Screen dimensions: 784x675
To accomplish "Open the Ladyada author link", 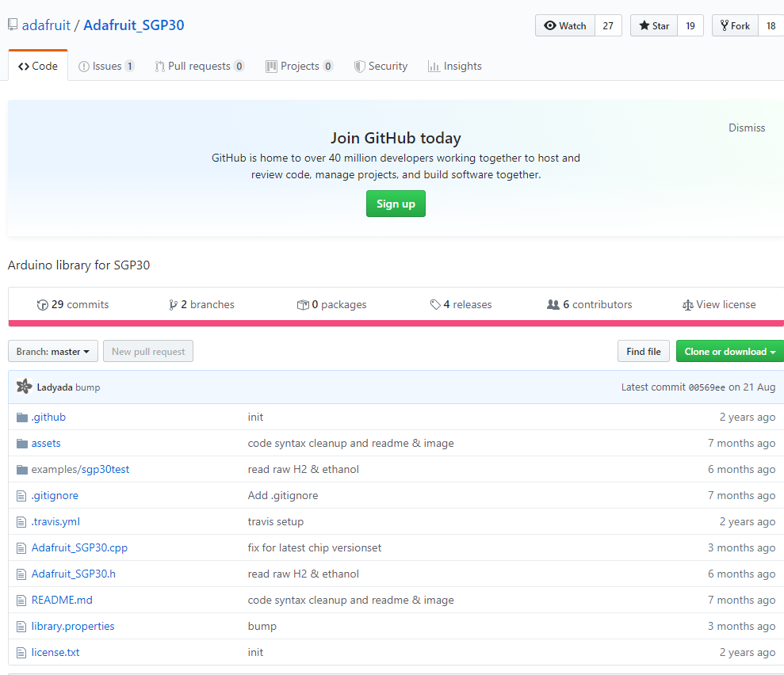I will (x=55, y=387).
